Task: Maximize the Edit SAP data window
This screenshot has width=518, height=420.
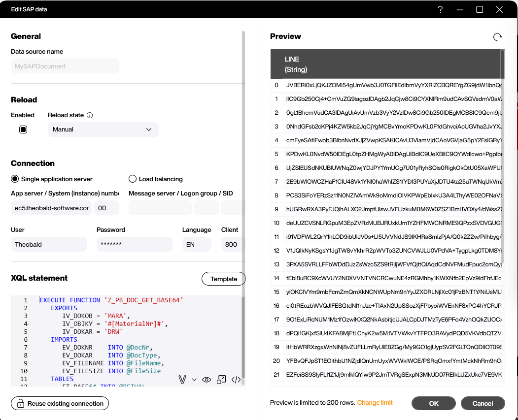Action: coord(480,9)
